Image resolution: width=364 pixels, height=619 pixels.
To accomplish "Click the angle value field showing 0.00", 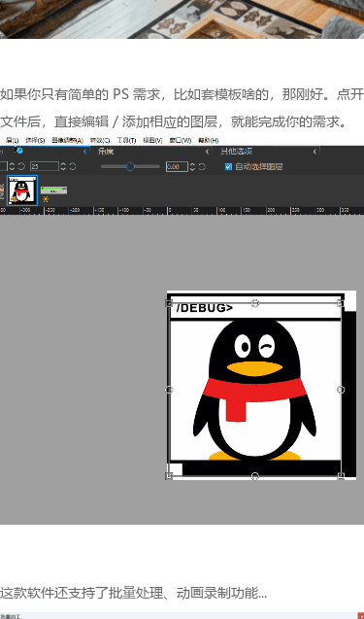I will 177,166.
